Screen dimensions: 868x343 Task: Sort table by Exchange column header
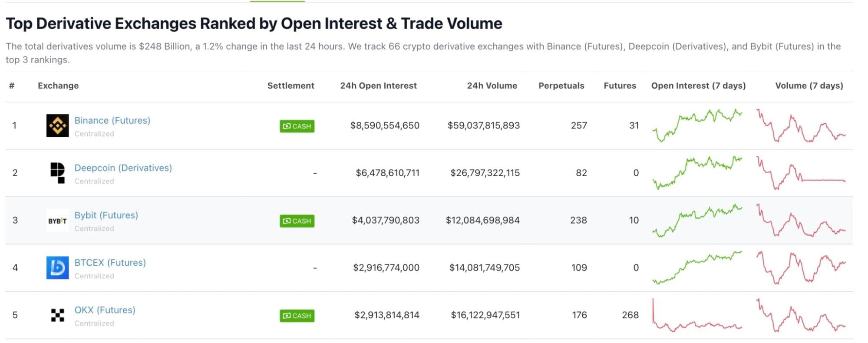pyautogui.click(x=58, y=86)
